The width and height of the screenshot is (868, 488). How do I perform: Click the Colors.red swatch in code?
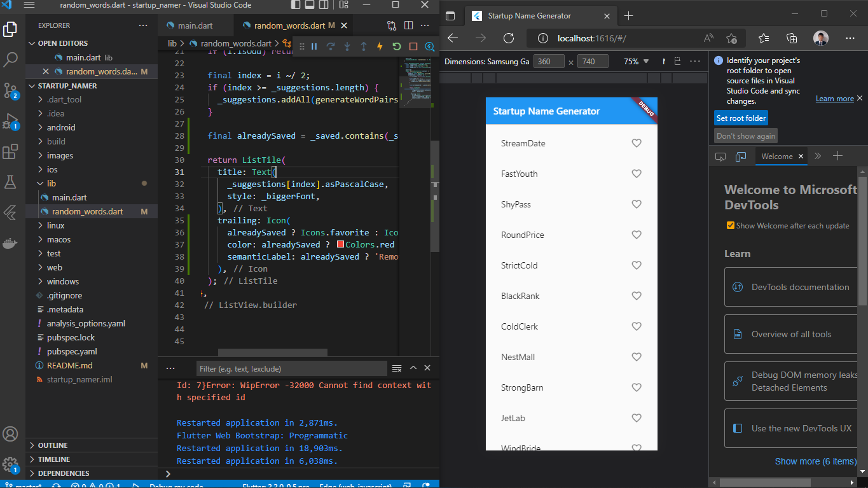(x=341, y=244)
